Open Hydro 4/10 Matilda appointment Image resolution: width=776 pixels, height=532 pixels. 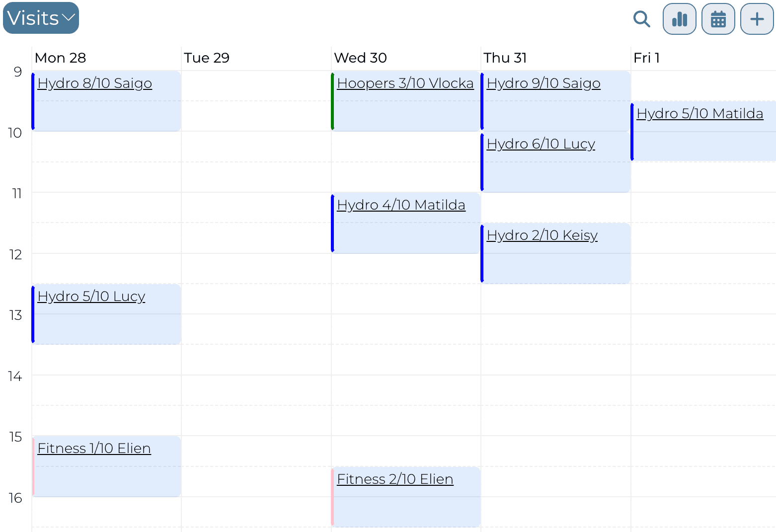tap(401, 205)
